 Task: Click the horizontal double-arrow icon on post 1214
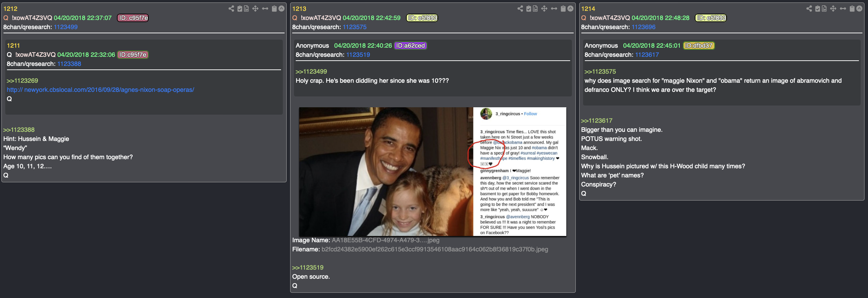pos(843,8)
